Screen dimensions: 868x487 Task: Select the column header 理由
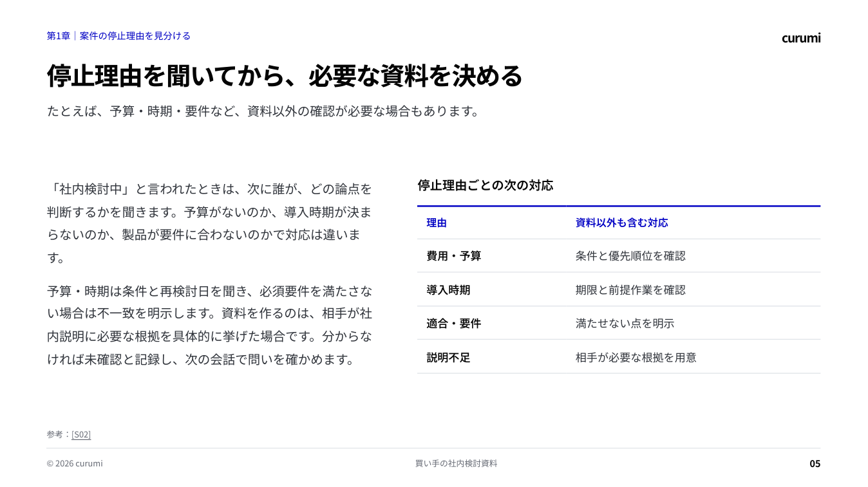[x=437, y=223]
